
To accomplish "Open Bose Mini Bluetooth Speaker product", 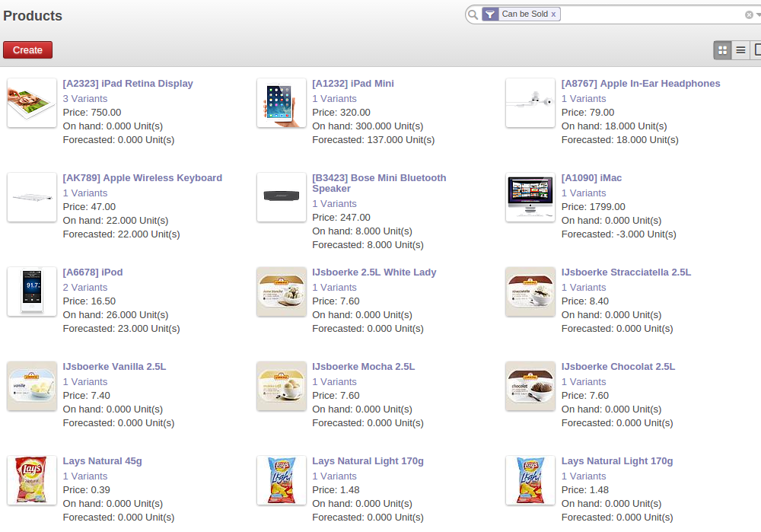I will (379, 183).
